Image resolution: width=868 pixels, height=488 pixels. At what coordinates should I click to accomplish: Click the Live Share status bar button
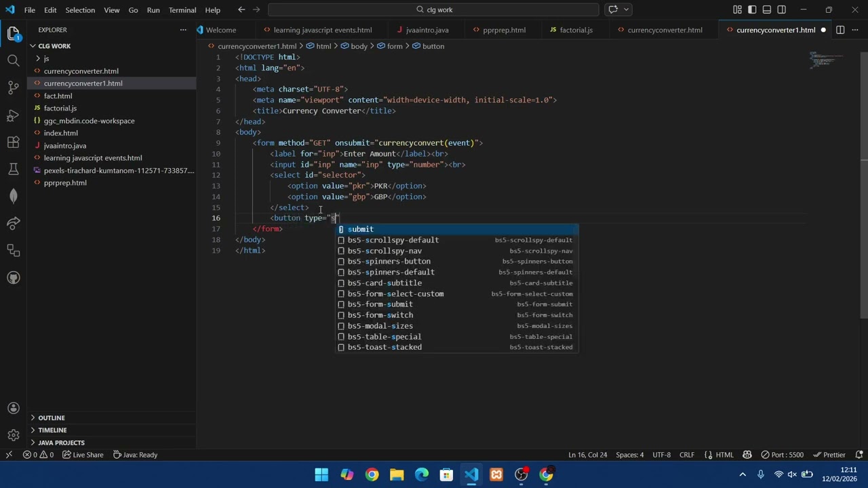click(83, 455)
